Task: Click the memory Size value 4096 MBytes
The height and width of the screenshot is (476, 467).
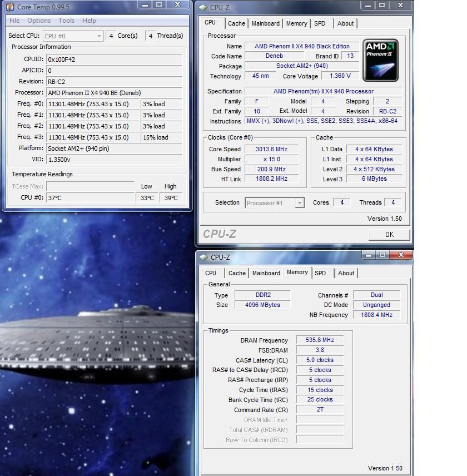Action: [263, 305]
